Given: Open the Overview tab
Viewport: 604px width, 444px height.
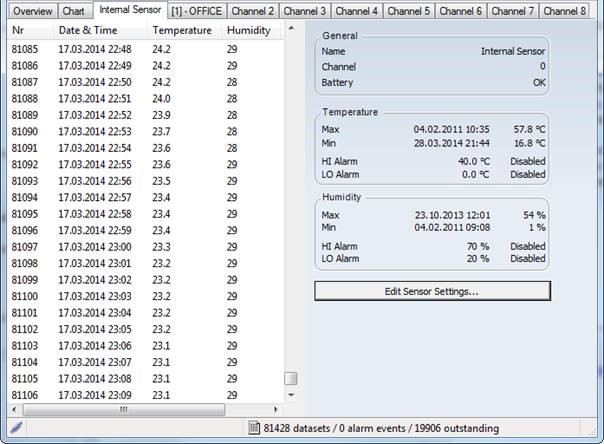Looking at the screenshot, I should point(32,11).
